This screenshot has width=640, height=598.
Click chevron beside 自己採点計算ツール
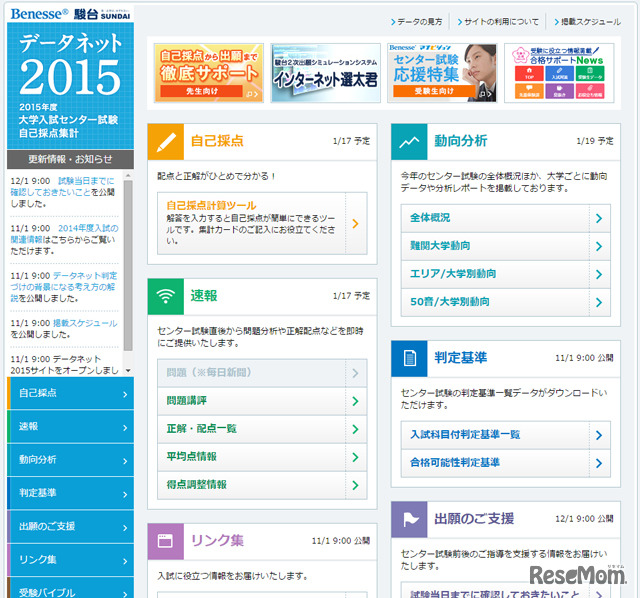click(356, 224)
